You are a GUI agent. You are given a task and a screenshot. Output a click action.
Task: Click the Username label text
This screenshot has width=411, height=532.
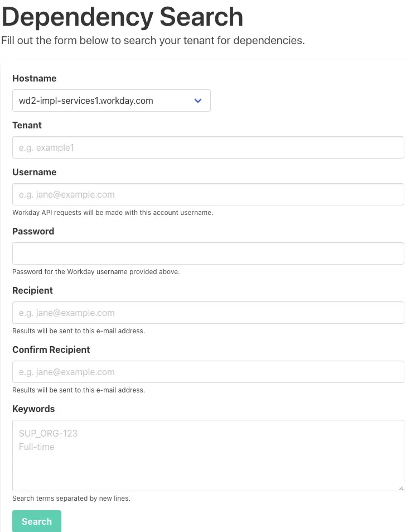click(x=34, y=172)
